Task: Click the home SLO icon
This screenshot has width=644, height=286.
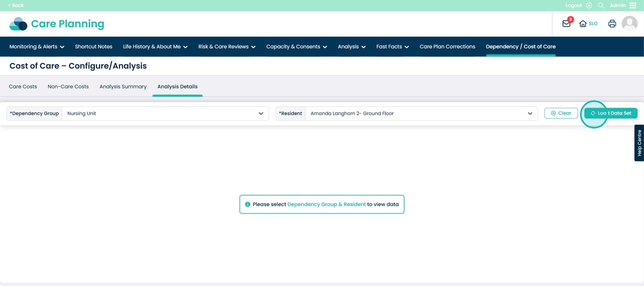Action: (588, 24)
